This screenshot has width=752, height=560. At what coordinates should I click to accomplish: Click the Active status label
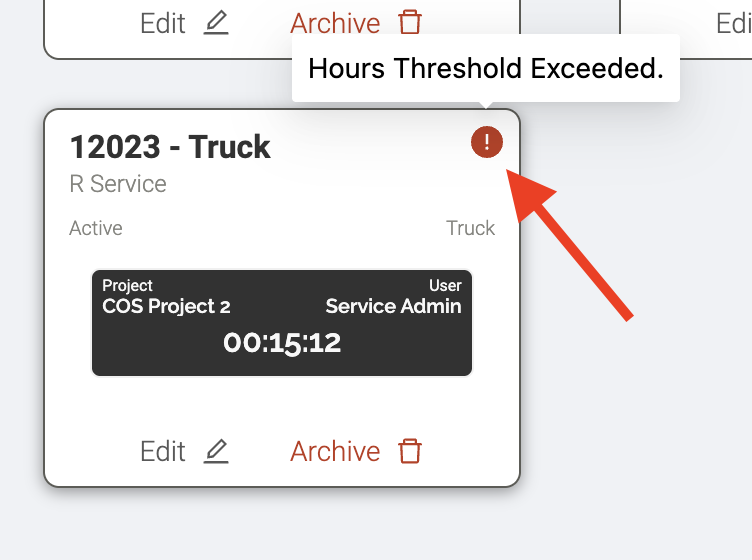(x=96, y=228)
